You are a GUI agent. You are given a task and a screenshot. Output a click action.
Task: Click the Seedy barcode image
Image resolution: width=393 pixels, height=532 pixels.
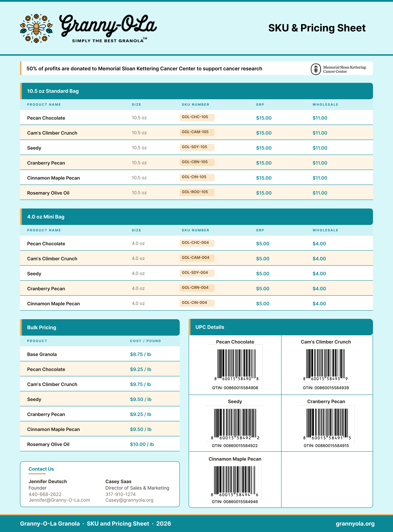(x=235, y=424)
